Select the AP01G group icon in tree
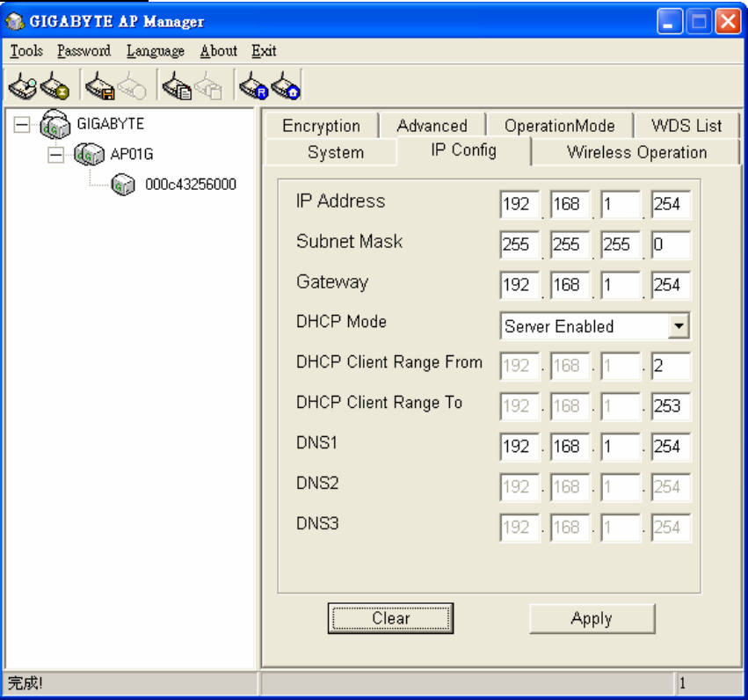Viewport: 748px width, 700px height. (x=89, y=154)
